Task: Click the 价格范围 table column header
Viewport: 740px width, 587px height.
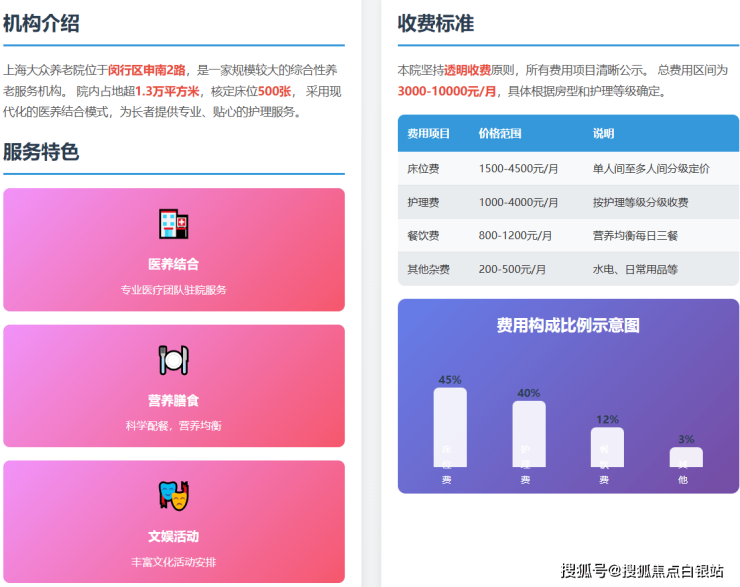Action: pyautogui.click(x=499, y=134)
